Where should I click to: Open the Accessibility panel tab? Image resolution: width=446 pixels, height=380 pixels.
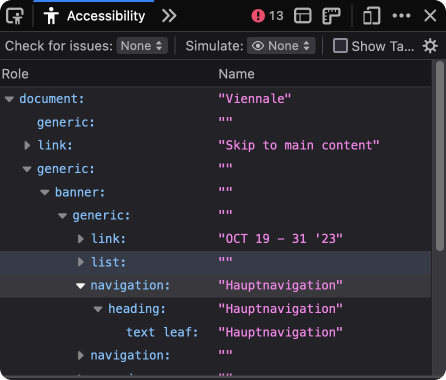pos(94,16)
